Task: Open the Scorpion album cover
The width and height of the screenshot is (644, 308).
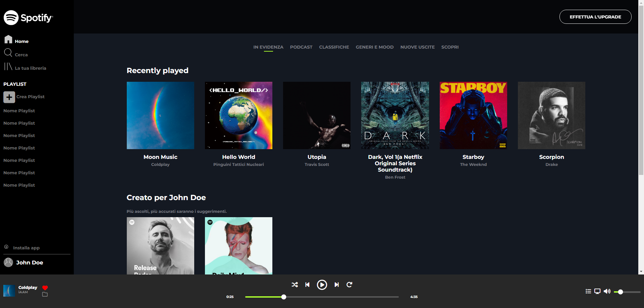Action: pyautogui.click(x=551, y=115)
